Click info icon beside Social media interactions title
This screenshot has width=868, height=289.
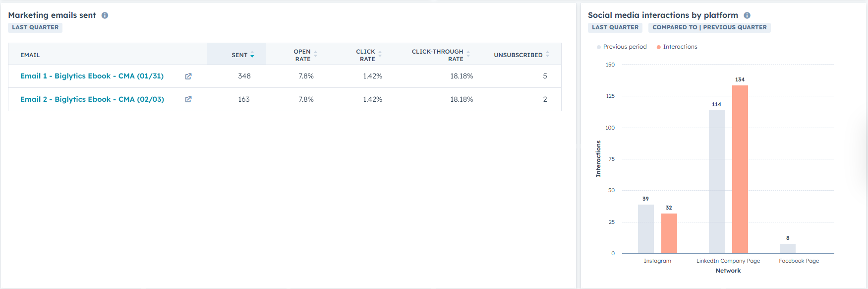(x=747, y=15)
